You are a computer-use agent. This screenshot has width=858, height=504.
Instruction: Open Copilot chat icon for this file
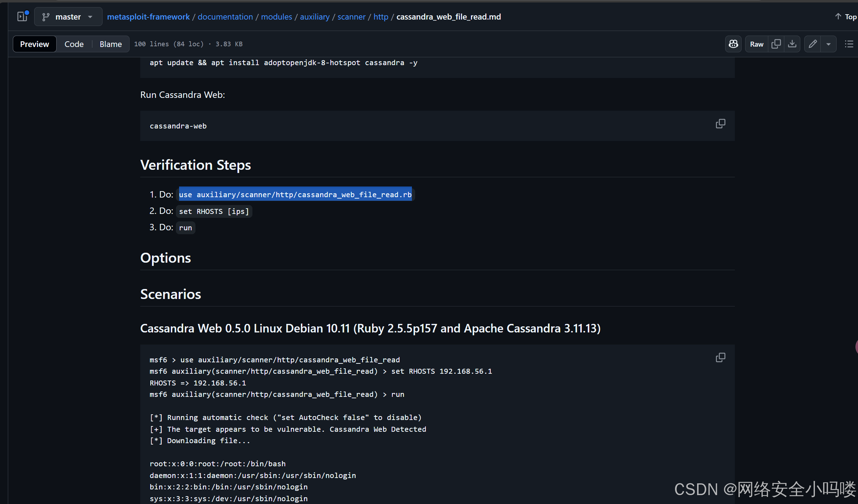pyautogui.click(x=733, y=44)
